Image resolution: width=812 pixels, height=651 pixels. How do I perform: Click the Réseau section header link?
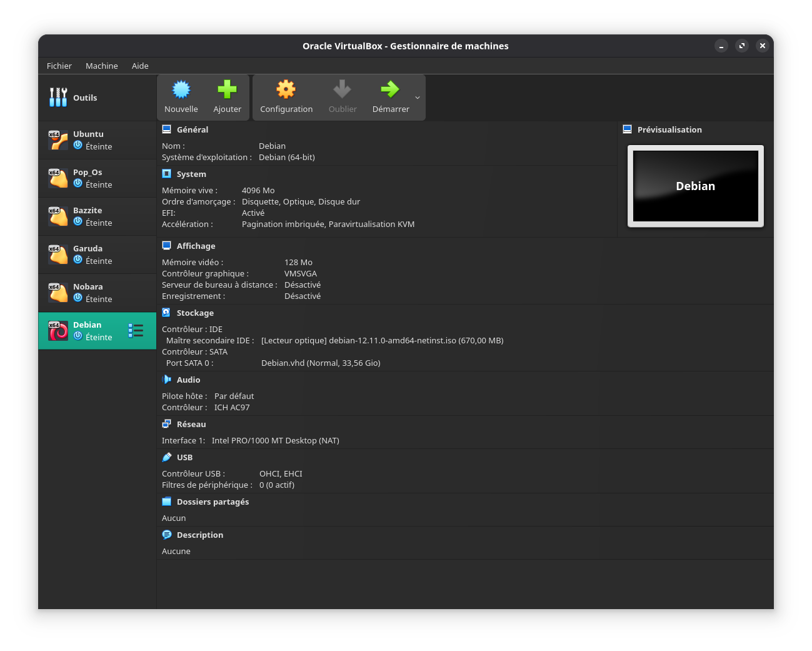point(191,424)
